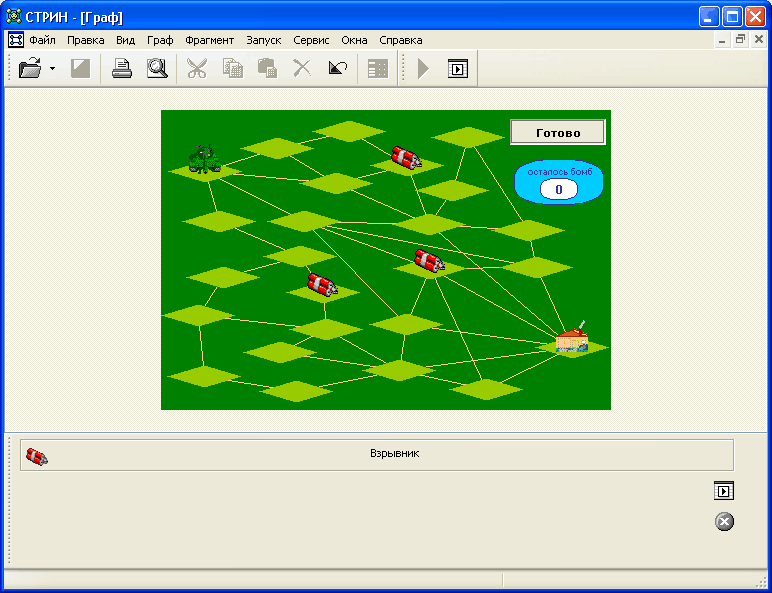Open the Правка menu
Image resolution: width=772 pixels, height=593 pixels.
[86, 40]
